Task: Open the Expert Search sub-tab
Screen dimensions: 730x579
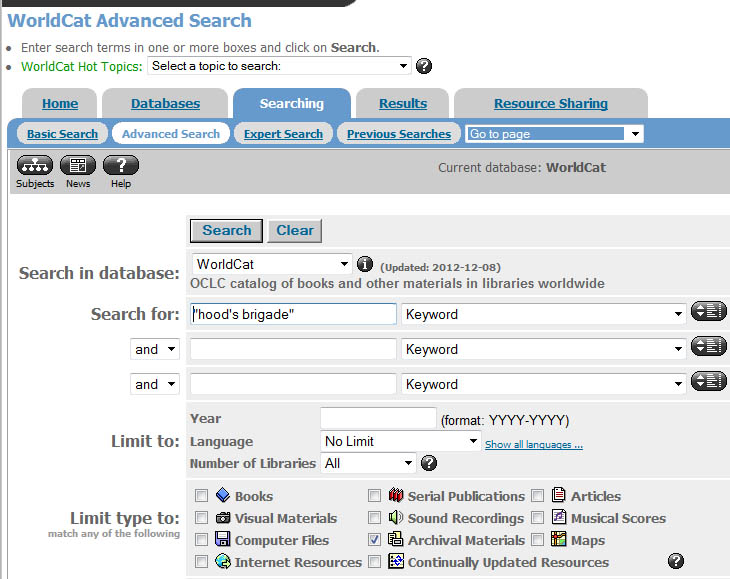Action: click(283, 134)
